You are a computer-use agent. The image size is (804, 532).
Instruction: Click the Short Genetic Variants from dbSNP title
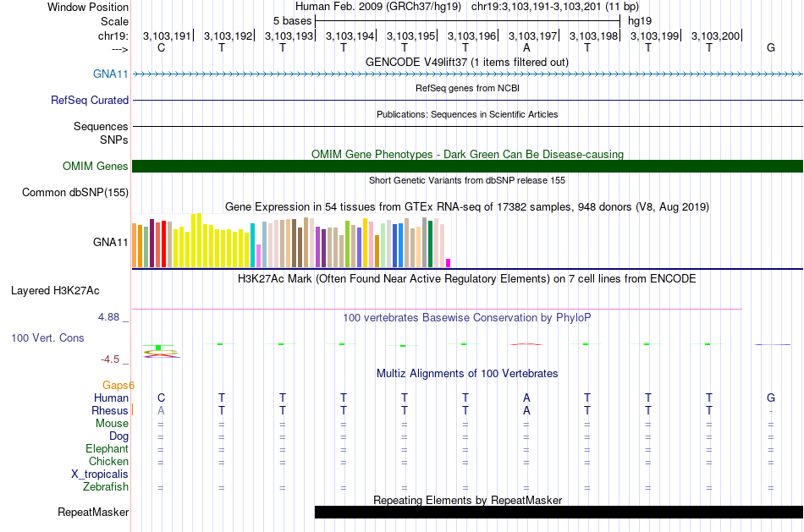[467, 180]
